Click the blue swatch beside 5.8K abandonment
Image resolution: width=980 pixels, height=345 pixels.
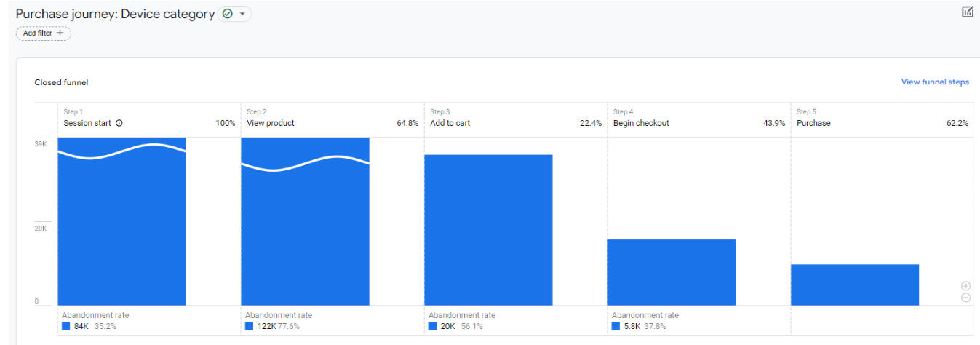pos(616,326)
